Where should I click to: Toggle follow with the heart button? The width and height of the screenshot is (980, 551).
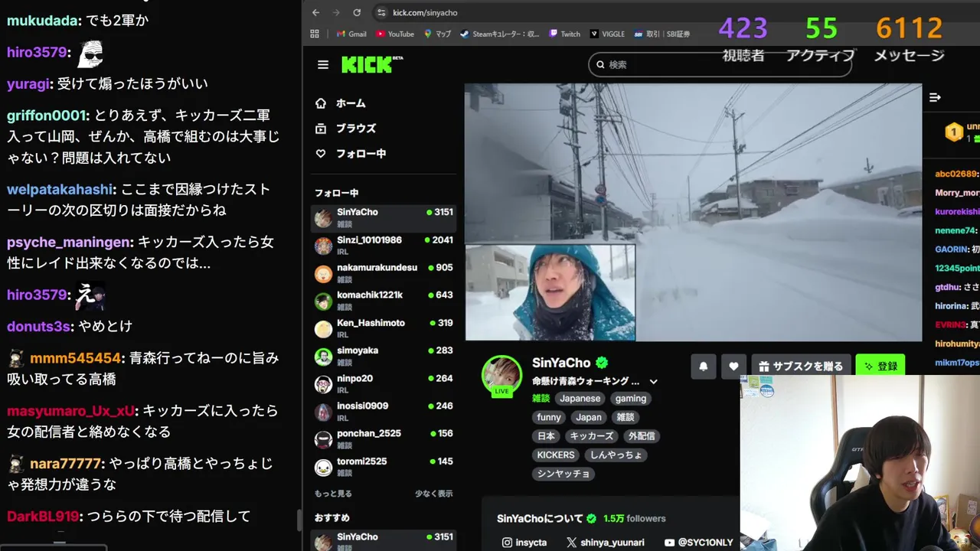733,367
